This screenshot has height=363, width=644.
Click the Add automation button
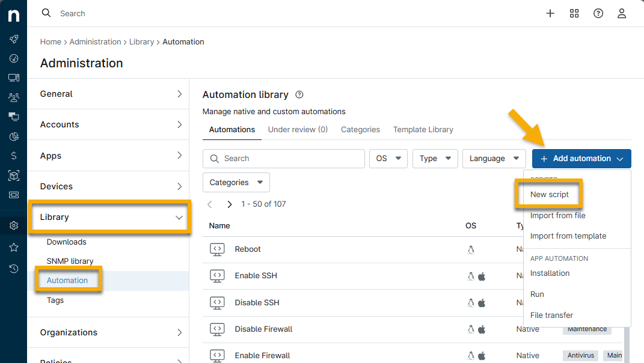tap(581, 159)
